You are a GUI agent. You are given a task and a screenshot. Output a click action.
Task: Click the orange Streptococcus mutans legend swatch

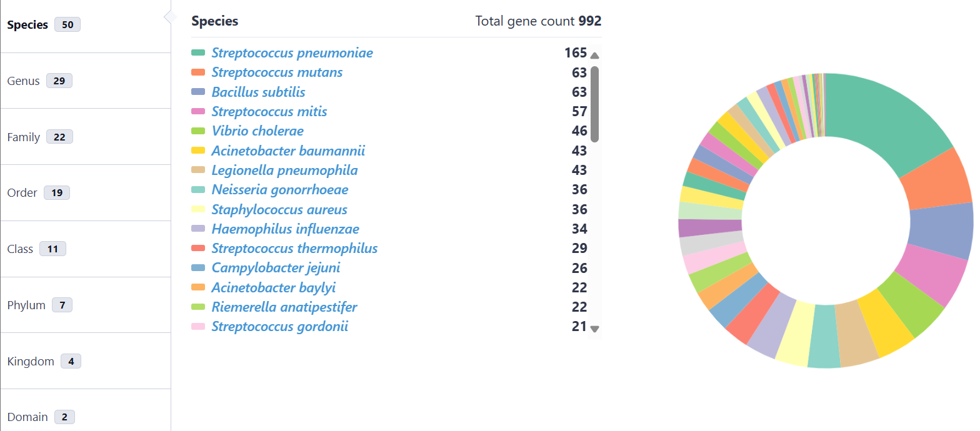point(198,72)
